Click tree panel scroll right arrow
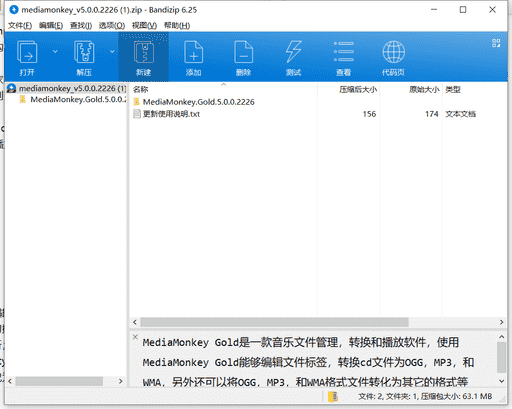 (121, 381)
